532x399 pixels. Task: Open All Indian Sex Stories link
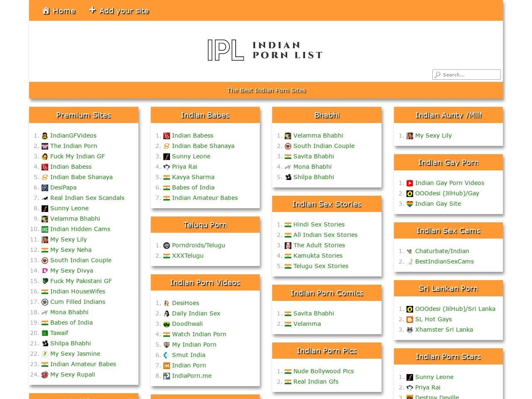point(325,235)
